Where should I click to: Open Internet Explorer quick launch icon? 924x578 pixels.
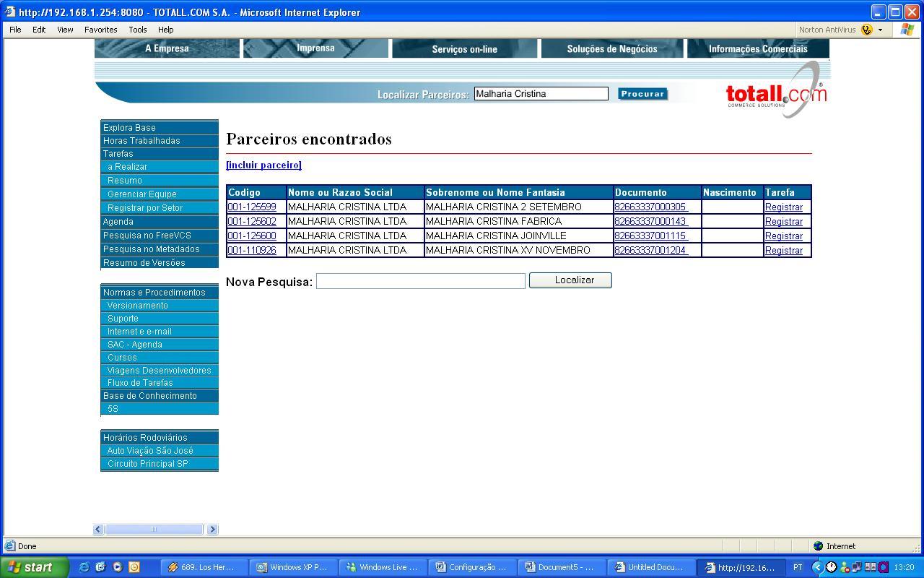[84, 567]
